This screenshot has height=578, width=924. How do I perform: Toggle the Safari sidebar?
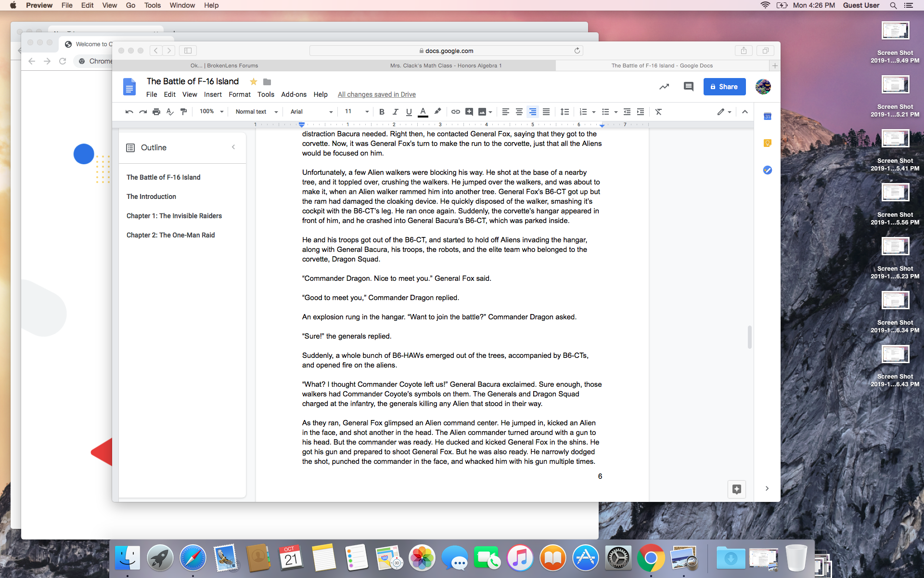[188, 51]
